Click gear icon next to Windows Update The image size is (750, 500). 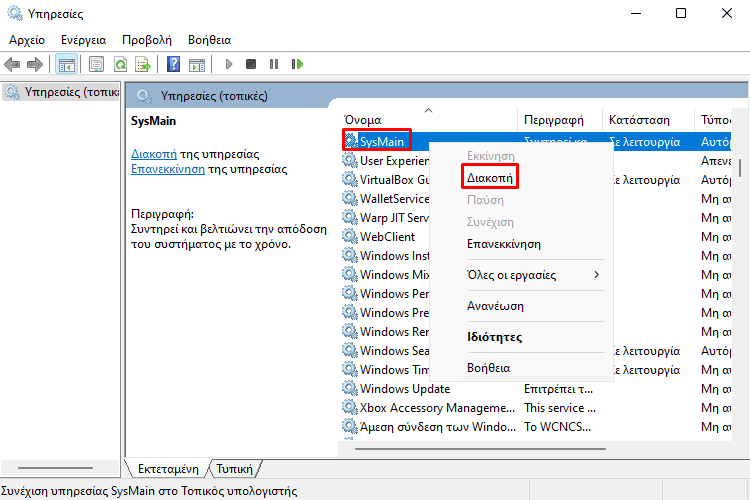[x=350, y=388]
